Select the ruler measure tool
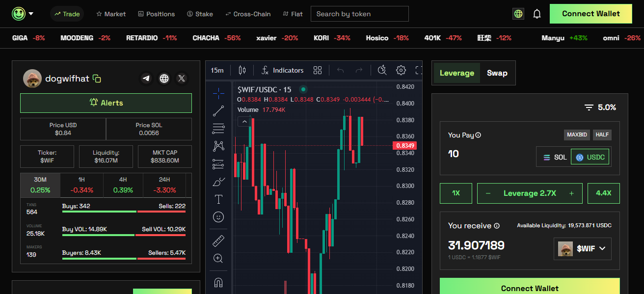644x294 pixels. tap(218, 241)
